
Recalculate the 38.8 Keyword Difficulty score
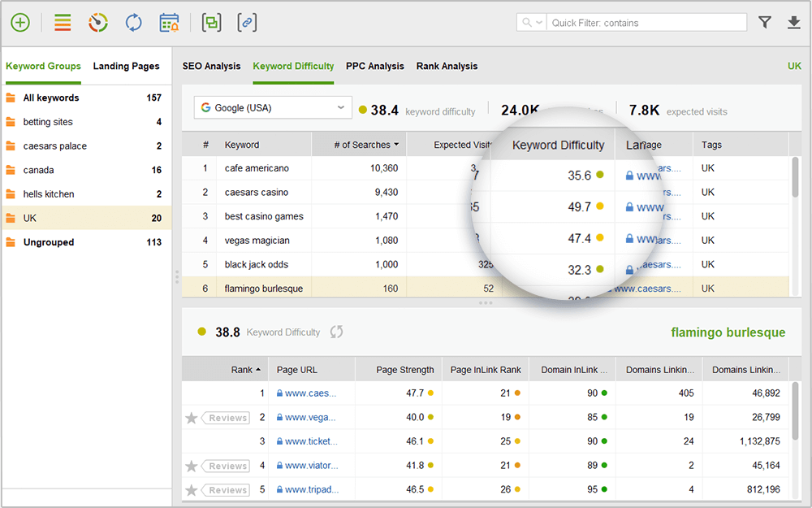(335, 332)
